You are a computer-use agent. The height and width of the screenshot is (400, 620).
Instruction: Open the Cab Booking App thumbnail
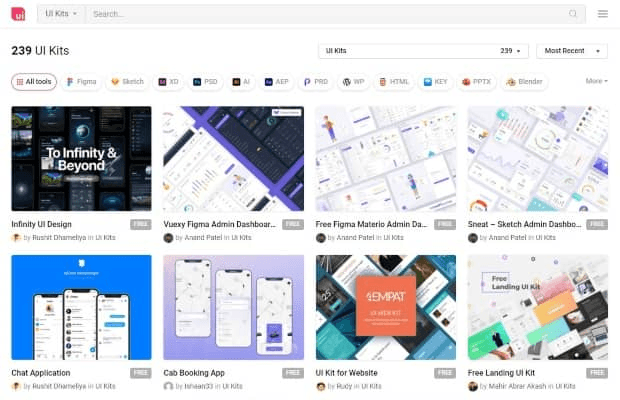pyautogui.click(x=234, y=308)
